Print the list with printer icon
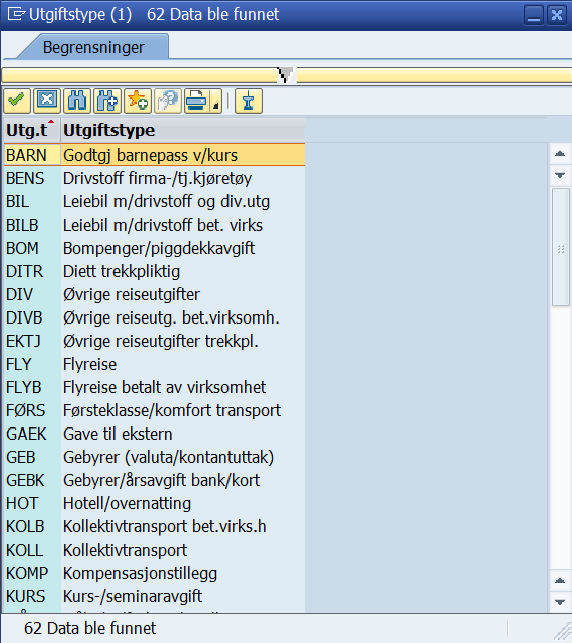 196,100
